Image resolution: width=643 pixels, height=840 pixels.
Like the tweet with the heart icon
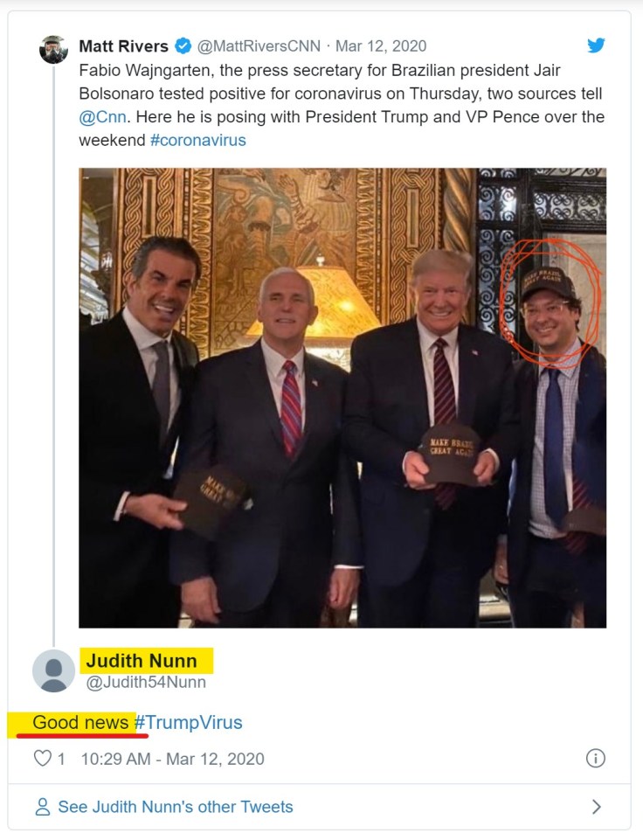pos(42,759)
